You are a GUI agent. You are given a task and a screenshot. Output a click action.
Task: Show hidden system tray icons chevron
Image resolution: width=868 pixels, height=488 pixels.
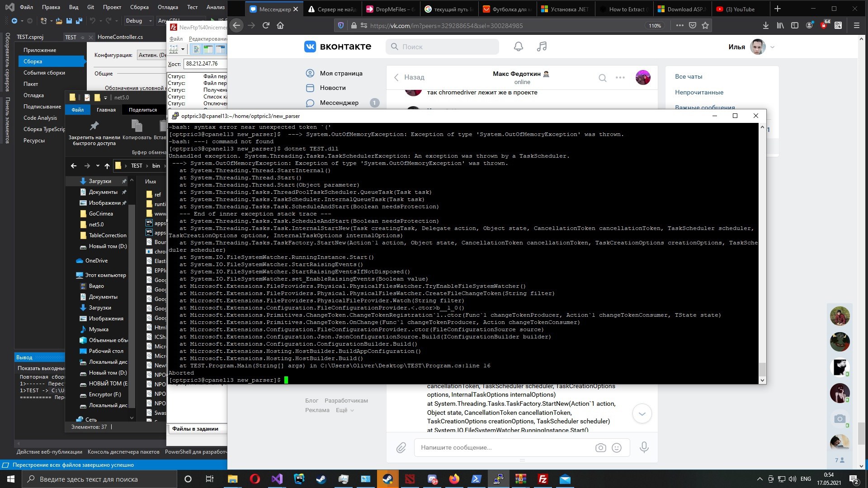tap(759, 479)
